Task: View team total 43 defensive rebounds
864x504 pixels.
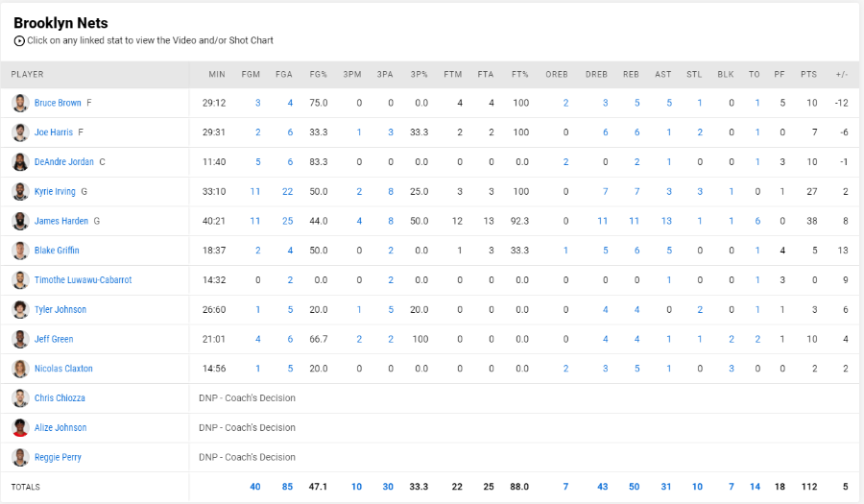Action: click(x=602, y=487)
